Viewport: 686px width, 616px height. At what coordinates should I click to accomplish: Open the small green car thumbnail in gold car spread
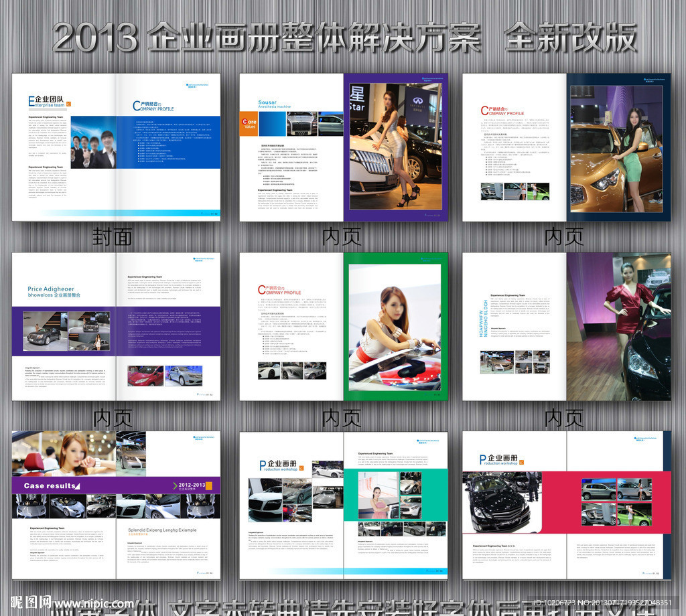click(539, 191)
